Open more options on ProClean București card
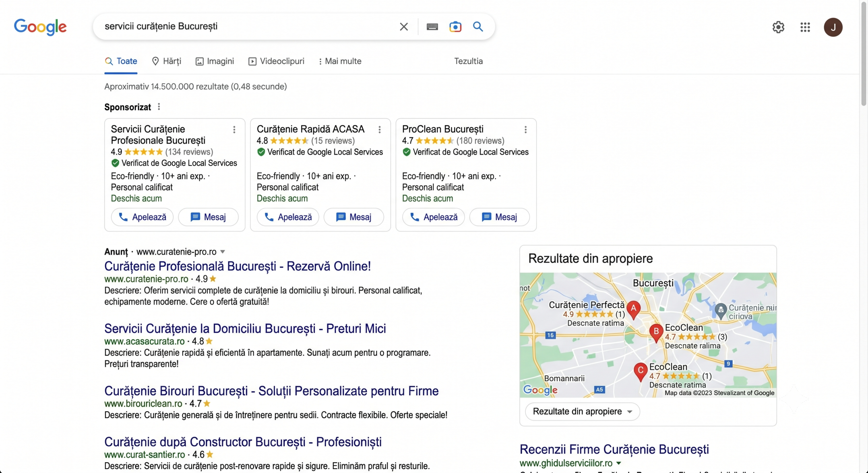This screenshot has width=868, height=473. [x=525, y=129]
